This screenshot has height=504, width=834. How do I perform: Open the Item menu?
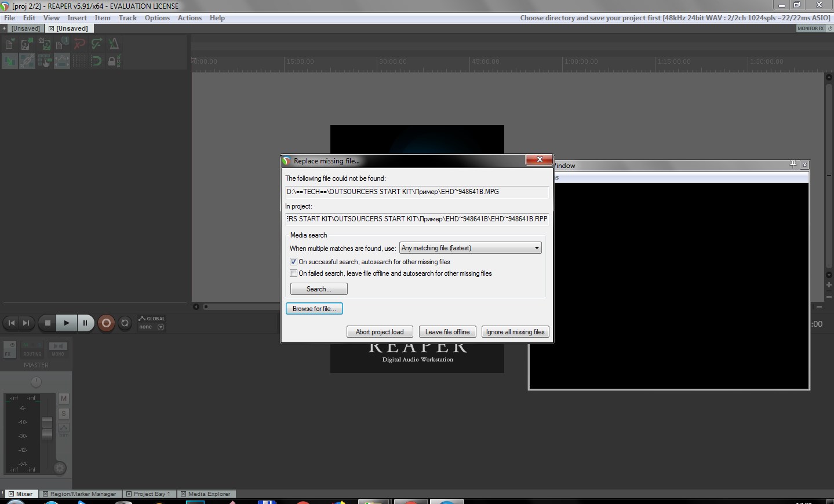[x=103, y=18]
